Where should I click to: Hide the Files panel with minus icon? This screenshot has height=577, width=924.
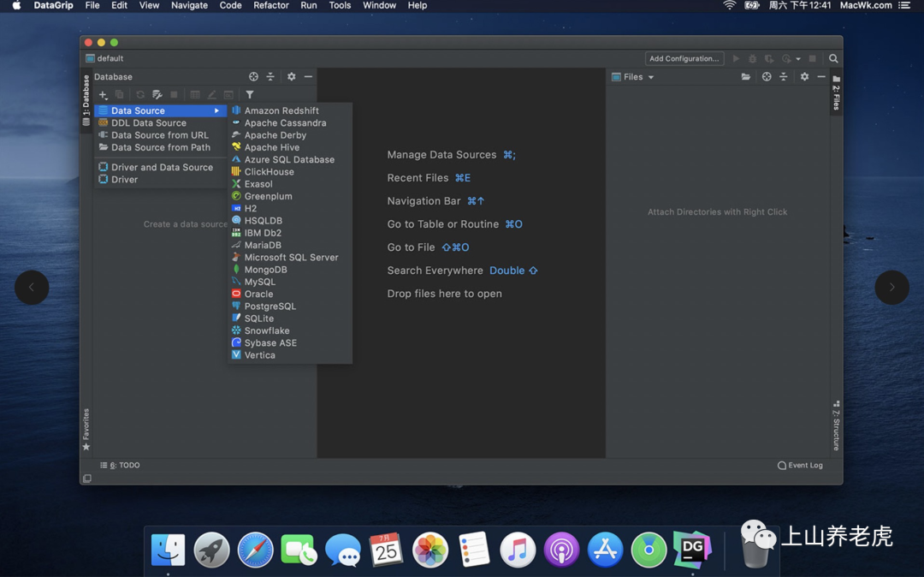[x=820, y=76]
